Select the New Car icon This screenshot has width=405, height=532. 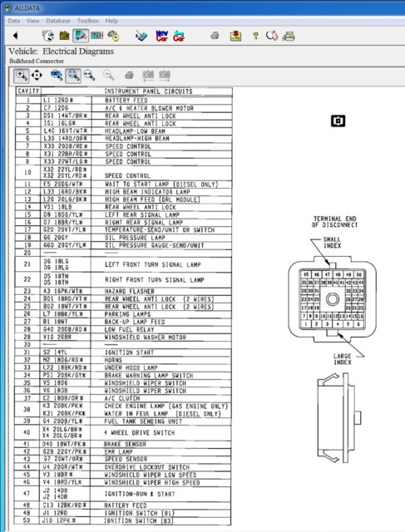(162, 36)
